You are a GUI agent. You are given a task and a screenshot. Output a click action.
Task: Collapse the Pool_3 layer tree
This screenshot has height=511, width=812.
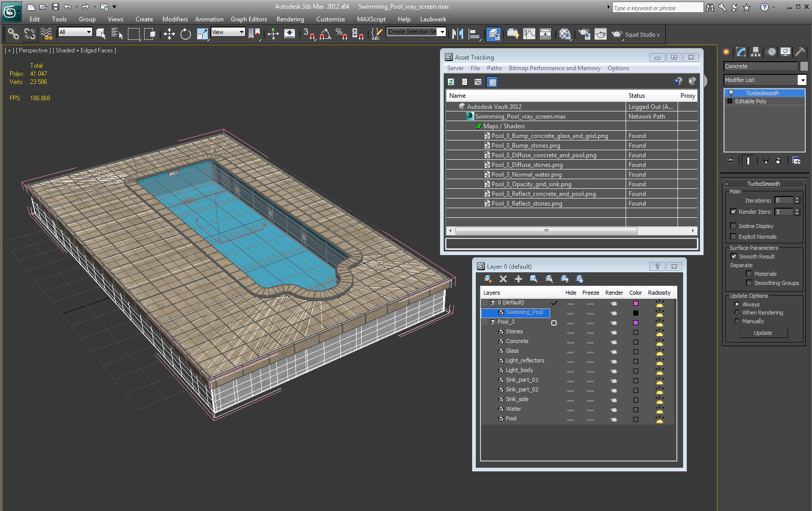pos(485,322)
